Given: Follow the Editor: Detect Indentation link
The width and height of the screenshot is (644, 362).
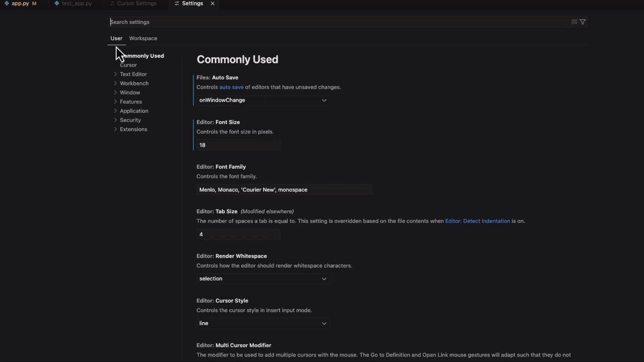Looking at the screenshot, I should (477, 221).
